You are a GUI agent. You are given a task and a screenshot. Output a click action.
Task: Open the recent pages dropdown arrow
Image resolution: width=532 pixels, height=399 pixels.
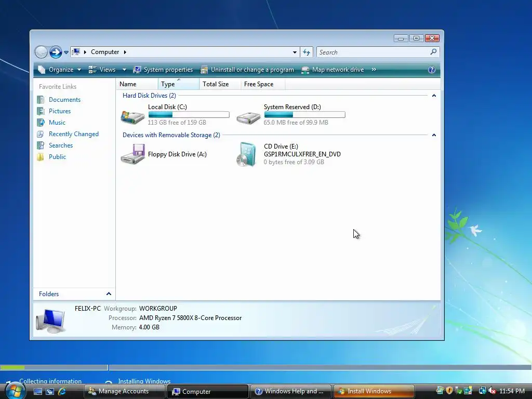pos(66,52)
